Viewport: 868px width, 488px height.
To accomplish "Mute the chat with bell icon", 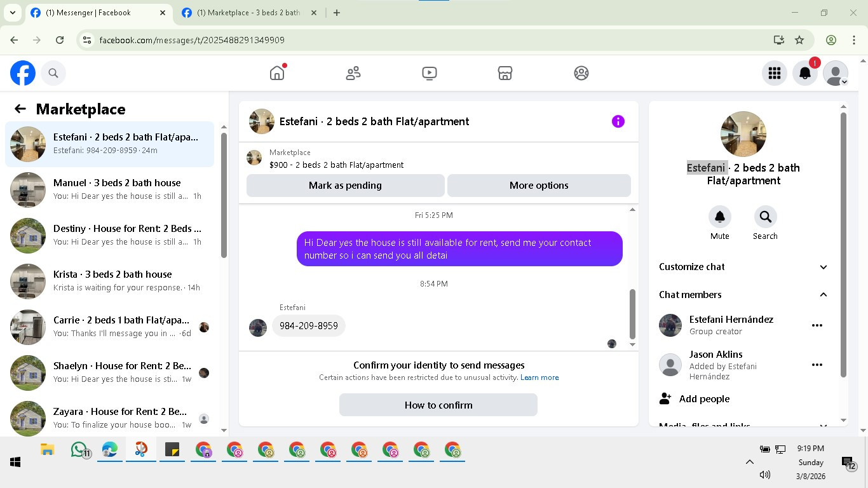I will click(x=720, y=217).
